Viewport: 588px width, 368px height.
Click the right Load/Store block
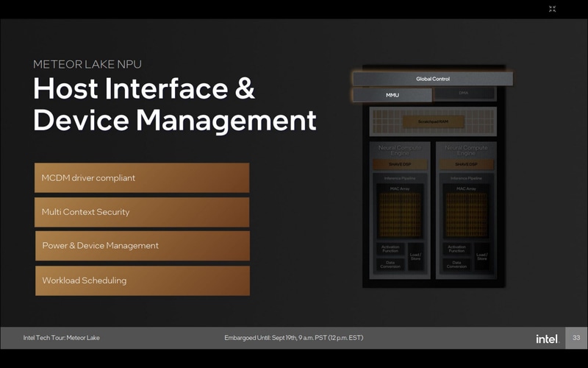coord(482,256)
